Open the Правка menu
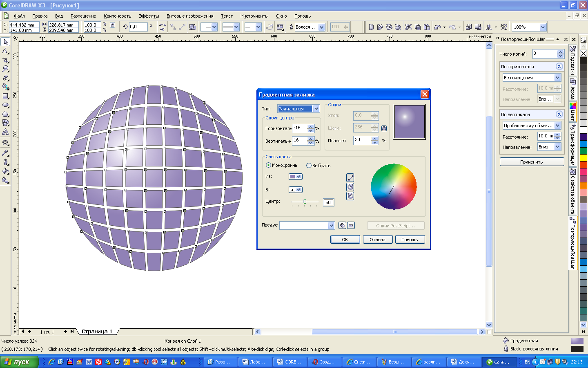Screen dimensions: 588x368 click(x=40, y=16)
